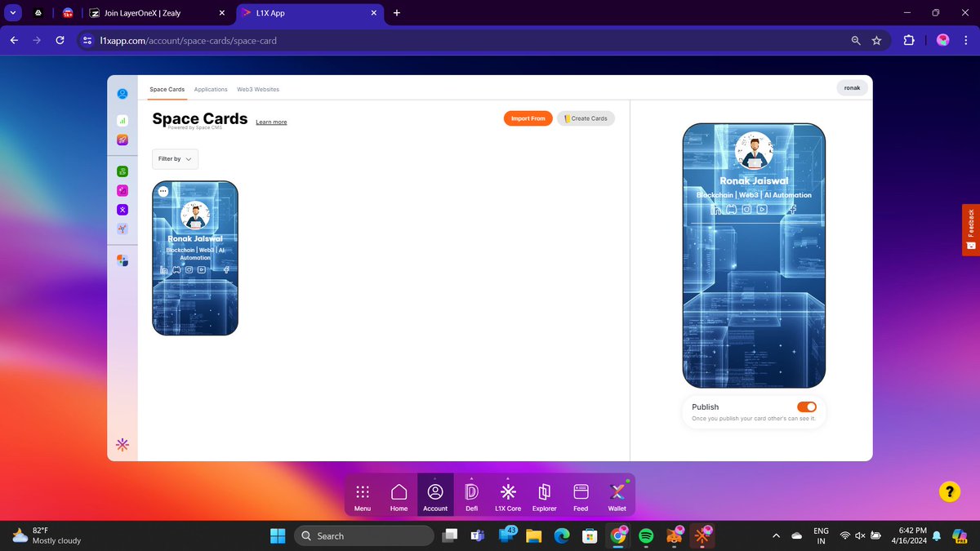The width and height of the screenshot is (980, 551).
Task: Toggle the Publish switch off
Action: [806, 407]
